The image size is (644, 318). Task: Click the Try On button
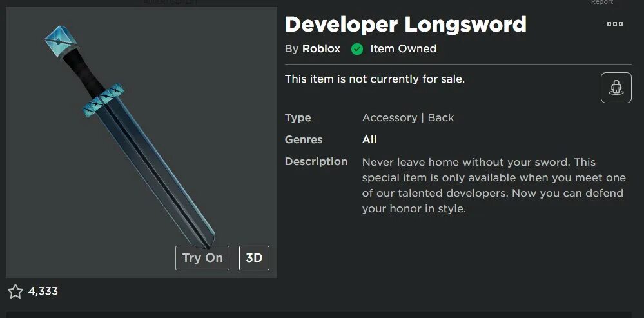click(202, 258)
